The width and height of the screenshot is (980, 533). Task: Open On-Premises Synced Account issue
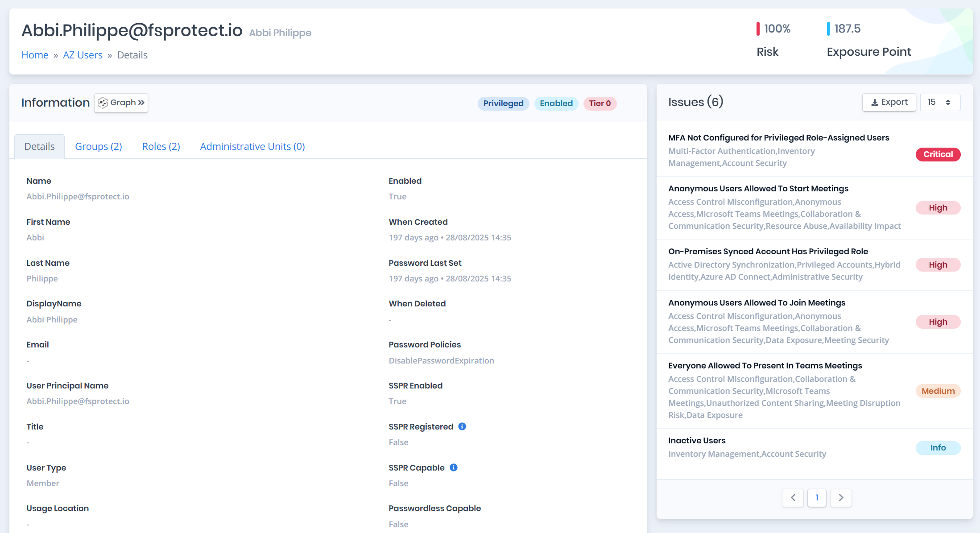[768, 252]
